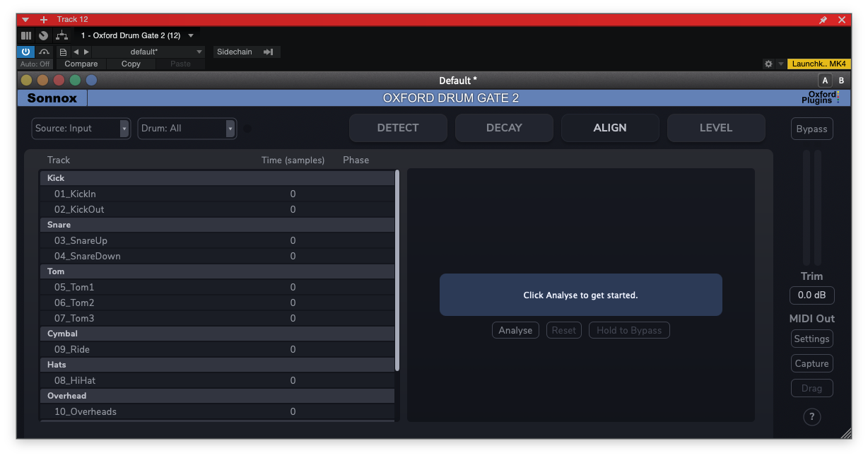Switch to the A comparison slot
The width and height of the screenshot is (868, 458).
pos(825,81)
